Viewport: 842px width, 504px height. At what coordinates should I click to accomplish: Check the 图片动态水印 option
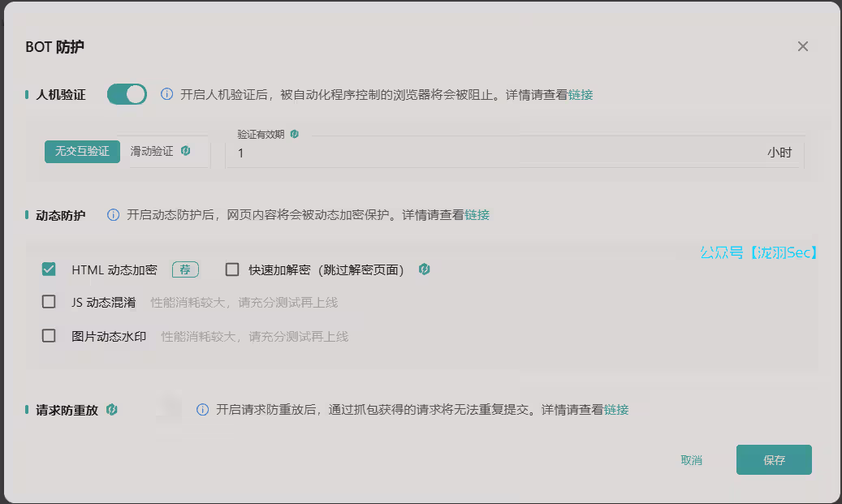[x=48, y=335]
